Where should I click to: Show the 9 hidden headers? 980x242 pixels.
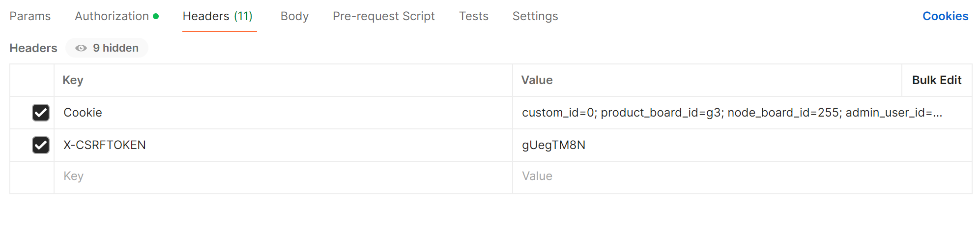[115, 48]
